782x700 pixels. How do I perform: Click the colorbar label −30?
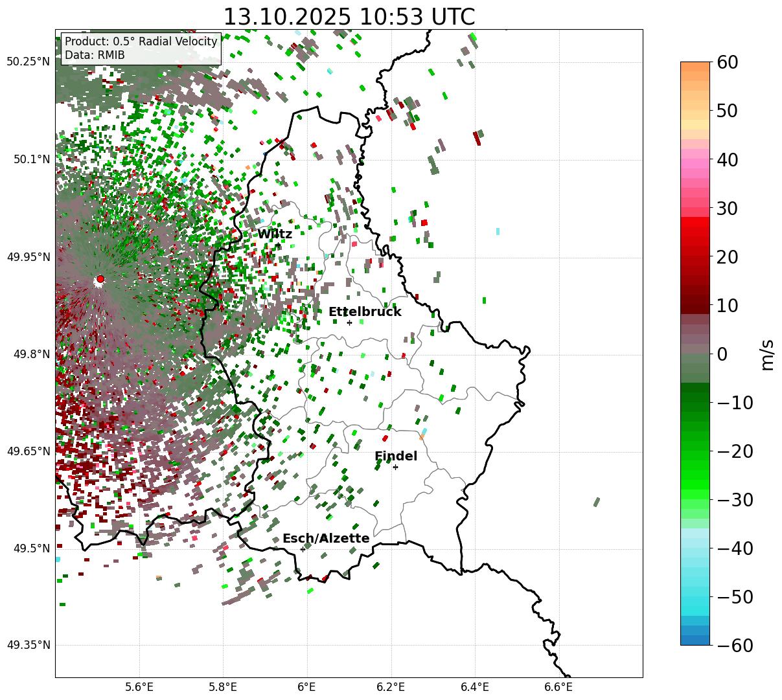[735, 500]
